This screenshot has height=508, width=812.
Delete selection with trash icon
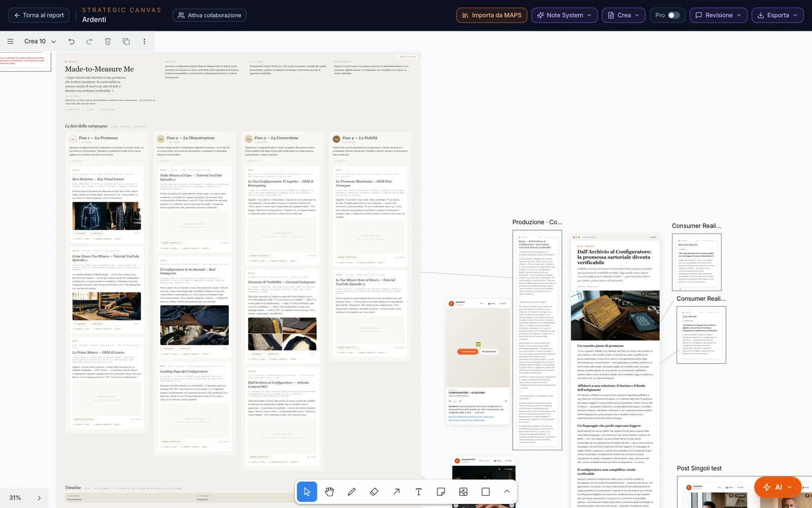point(108,42)
